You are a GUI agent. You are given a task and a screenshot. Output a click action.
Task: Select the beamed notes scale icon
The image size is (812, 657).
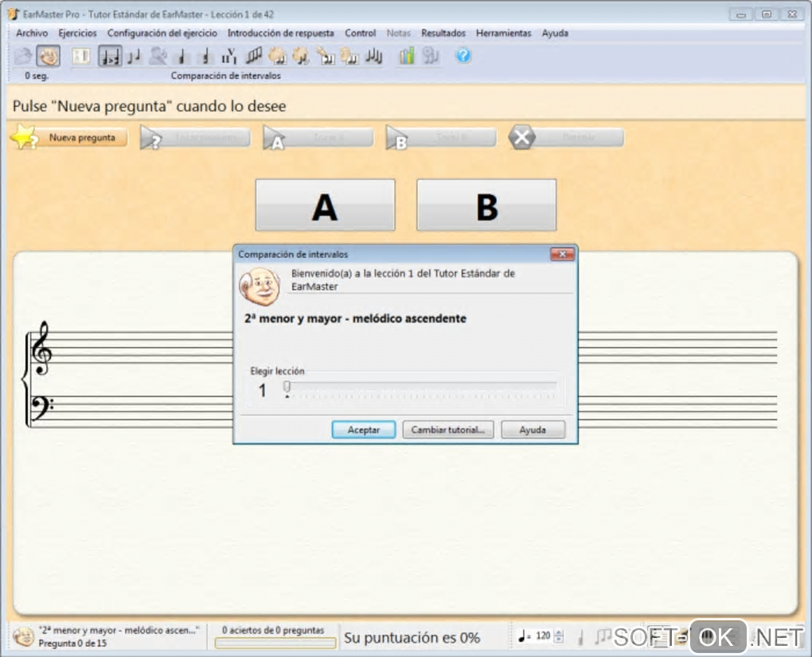253,56
